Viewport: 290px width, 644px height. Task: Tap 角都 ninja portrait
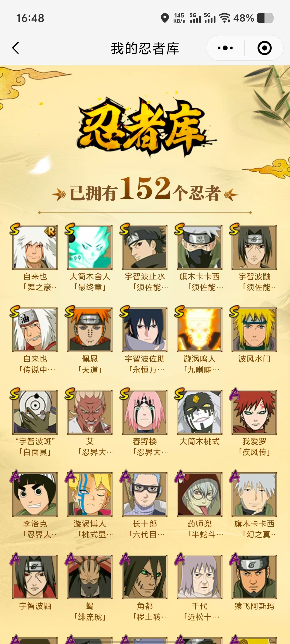click(145, 577)
